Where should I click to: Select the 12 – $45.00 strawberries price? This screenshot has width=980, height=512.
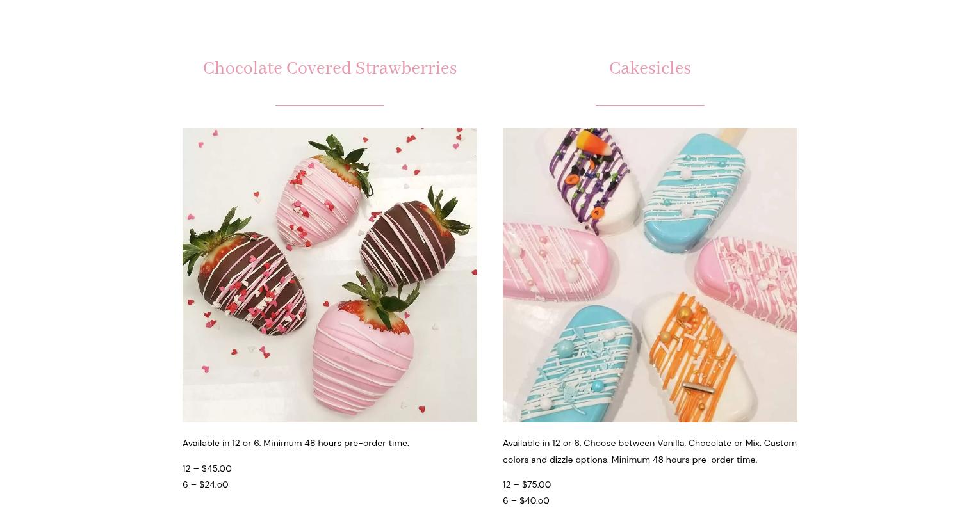point(207,468)
